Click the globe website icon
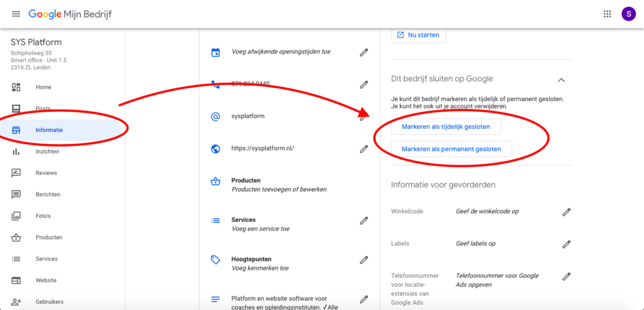 [x=215, y=148]
